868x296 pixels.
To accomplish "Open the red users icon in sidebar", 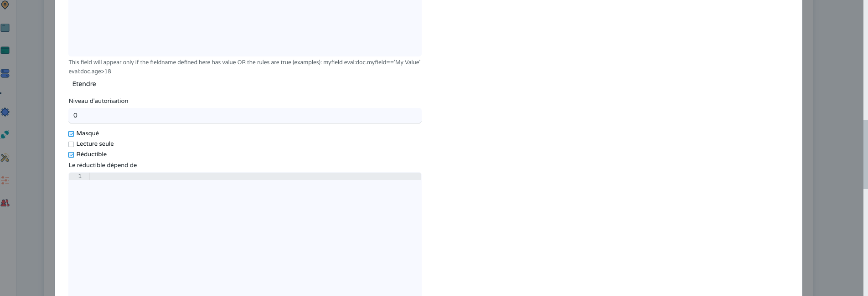I will point(5,203).
